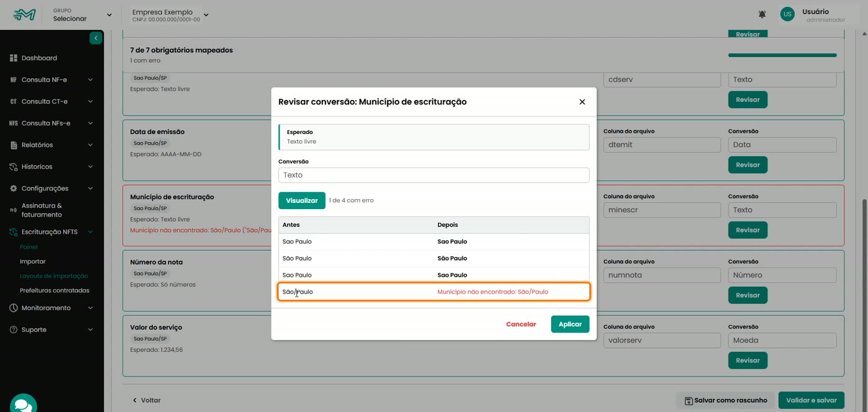Apply the conversion with Aplicar
Image resolution: width=868 pixels, height=412 pixels.
[570, 324]
